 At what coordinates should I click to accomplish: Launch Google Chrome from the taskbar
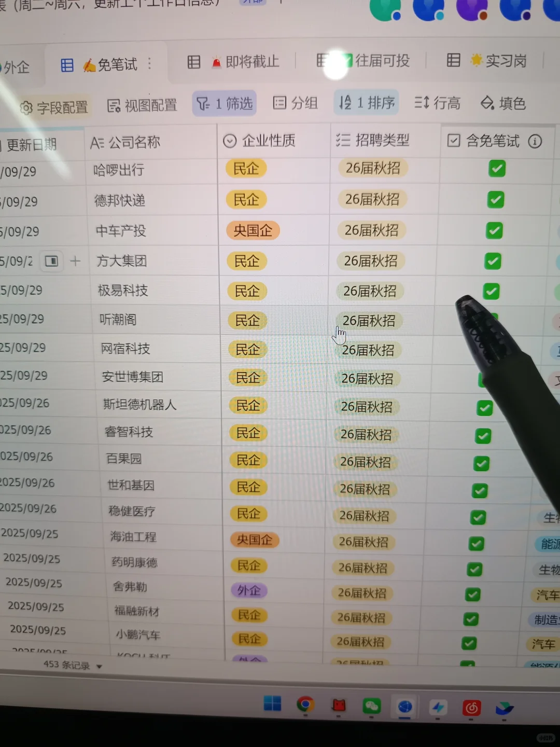tap(305, 704)
